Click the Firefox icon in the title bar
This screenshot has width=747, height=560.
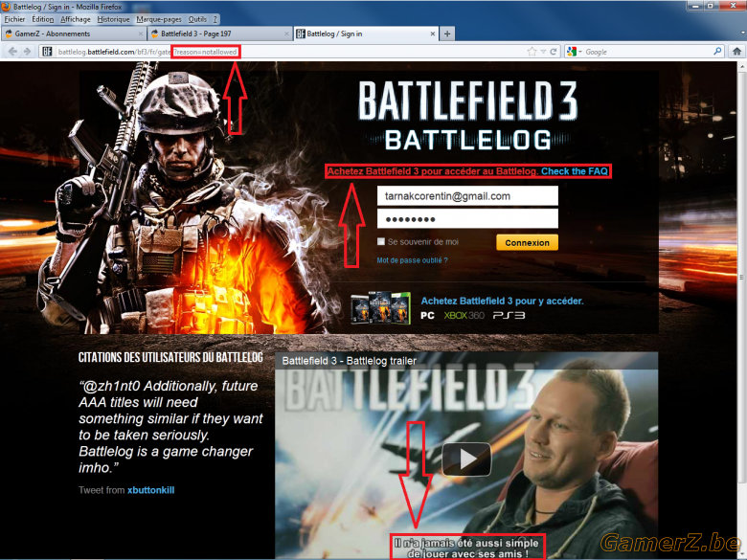coord(6,7)
